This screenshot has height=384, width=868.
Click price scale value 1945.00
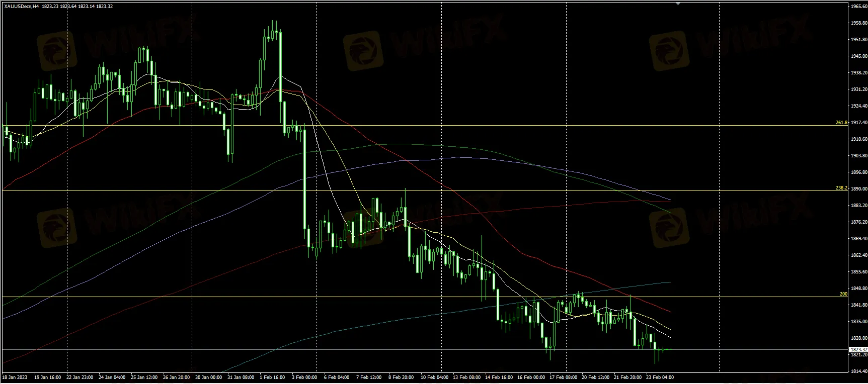coord(858,56)
